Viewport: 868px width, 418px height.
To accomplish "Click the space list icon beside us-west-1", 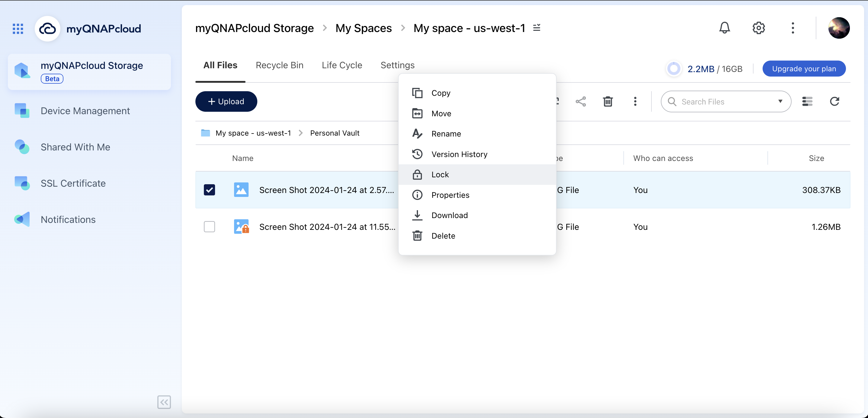I will point(537,28).
